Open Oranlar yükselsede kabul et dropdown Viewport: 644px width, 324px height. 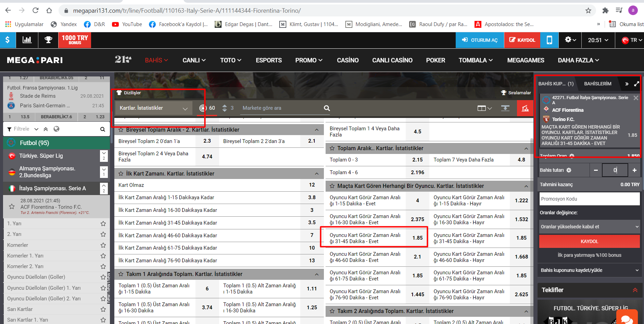click(x=589, y=227)
